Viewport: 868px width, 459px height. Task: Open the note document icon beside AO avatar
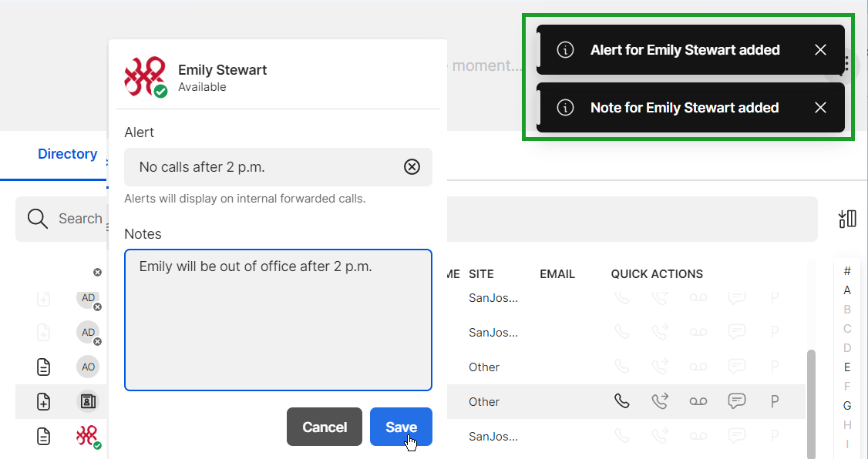click(x=44, y=367)
